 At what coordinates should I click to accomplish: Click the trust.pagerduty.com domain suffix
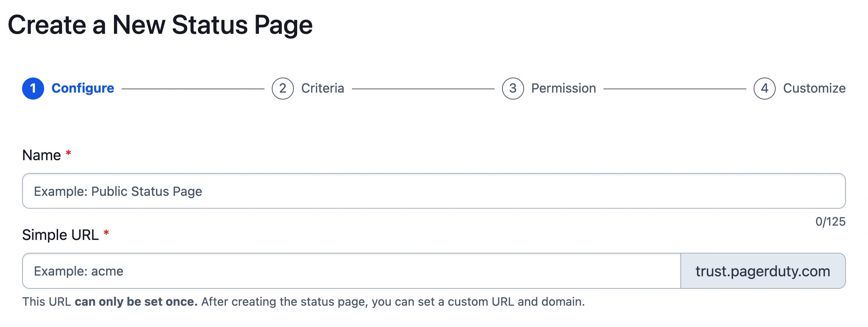click(763, 271)
